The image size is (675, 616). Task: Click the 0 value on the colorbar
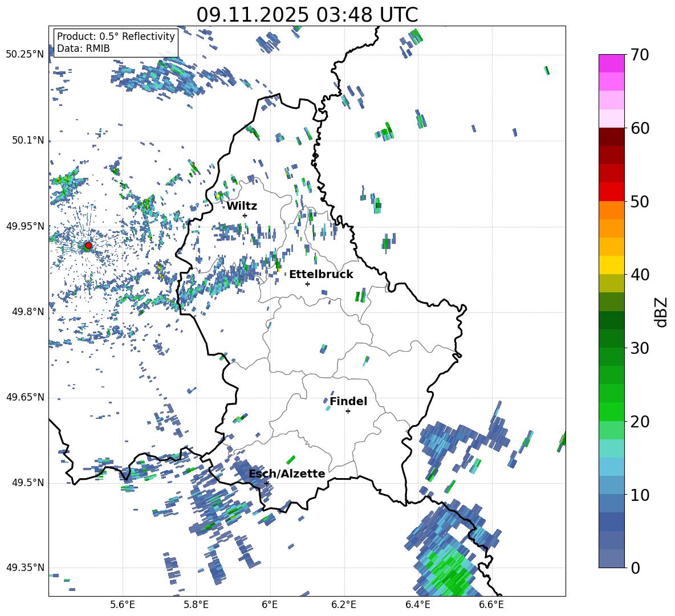(635, 568)
